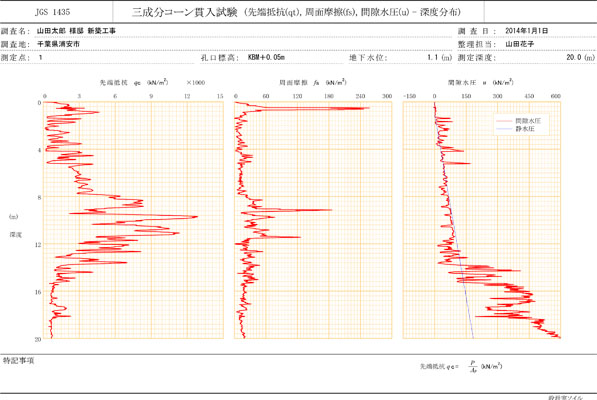Viewport: 597px width, 400px height.
Task: Click the 先端抵抗 qc formula at bottom
Action: click(461, 366)
